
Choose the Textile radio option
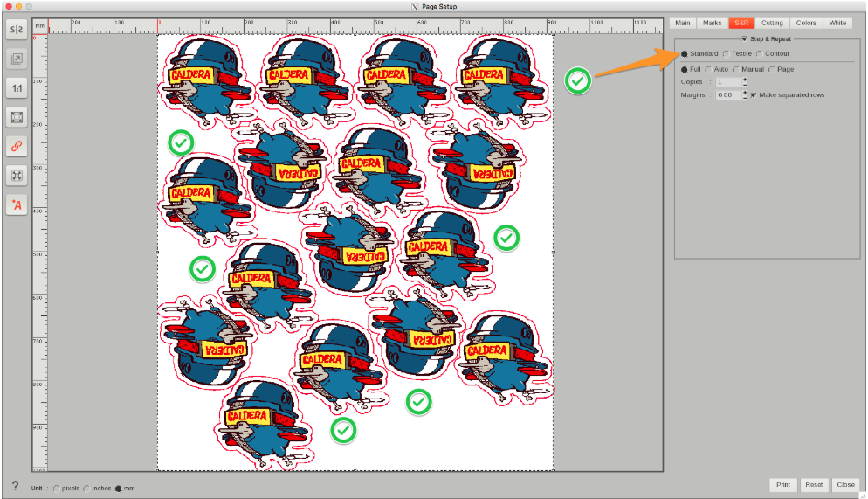pos(726,54)
